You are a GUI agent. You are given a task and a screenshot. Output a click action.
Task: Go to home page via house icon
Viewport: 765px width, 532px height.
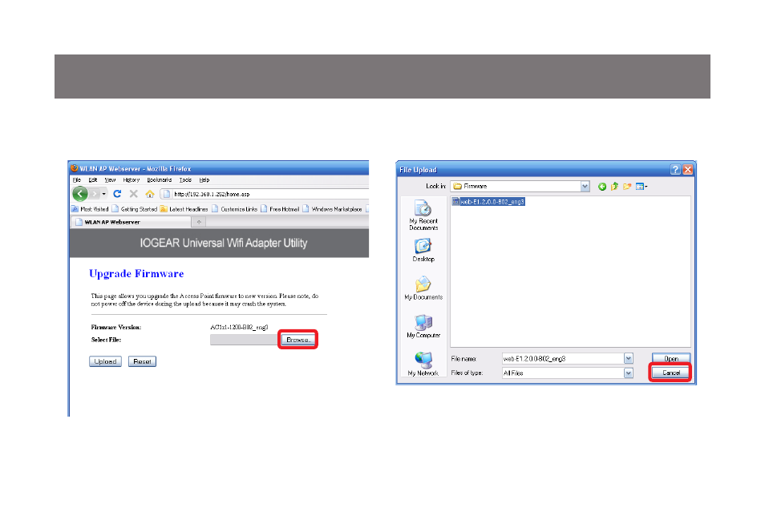click(x=150, y=194)
